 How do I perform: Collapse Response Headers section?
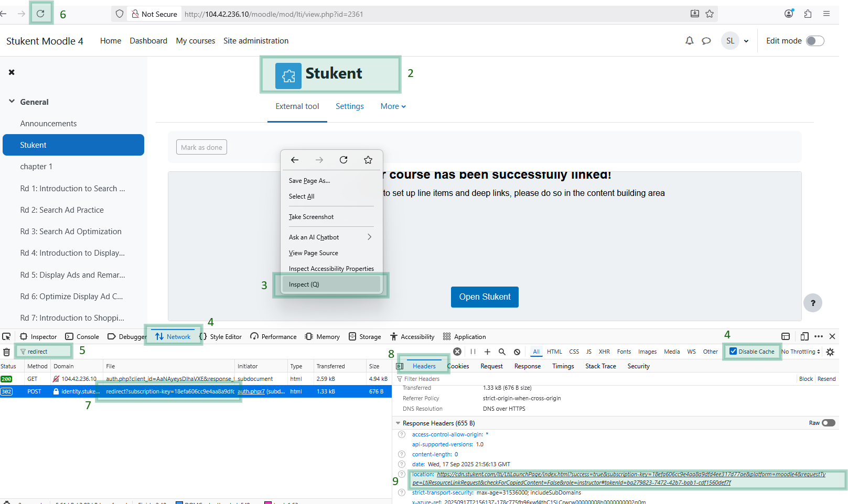pos(398,423)
